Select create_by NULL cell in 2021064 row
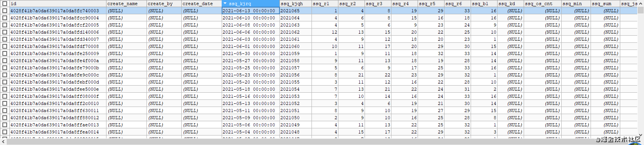This screenshot has width=644, height=145. point(164,18)
